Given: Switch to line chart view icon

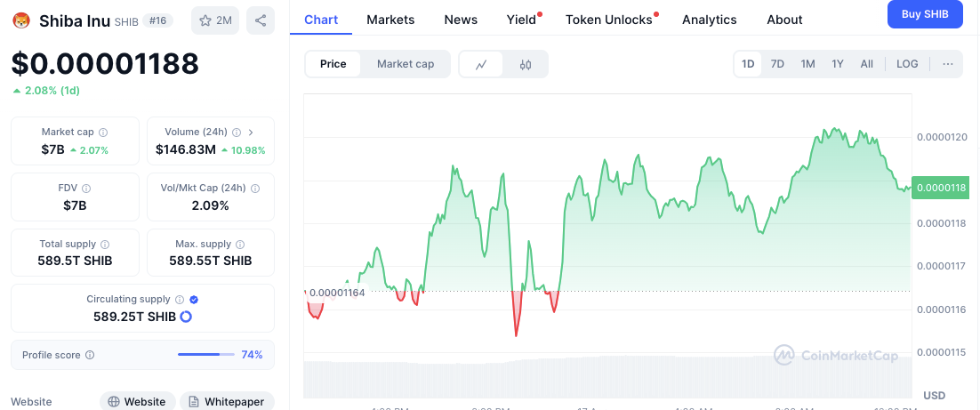Looking at the screenshot, I should pyautogui.click(x=481, y=64).
